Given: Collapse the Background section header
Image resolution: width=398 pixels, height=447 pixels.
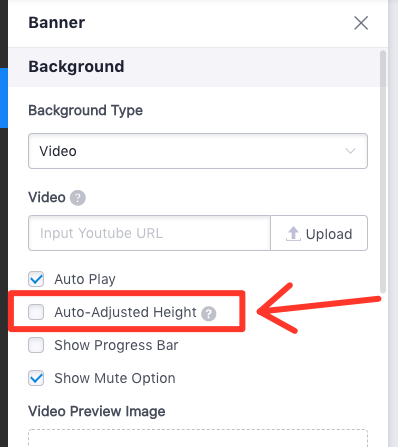Looking at the screenshot, I should click(x=194, y=67).
